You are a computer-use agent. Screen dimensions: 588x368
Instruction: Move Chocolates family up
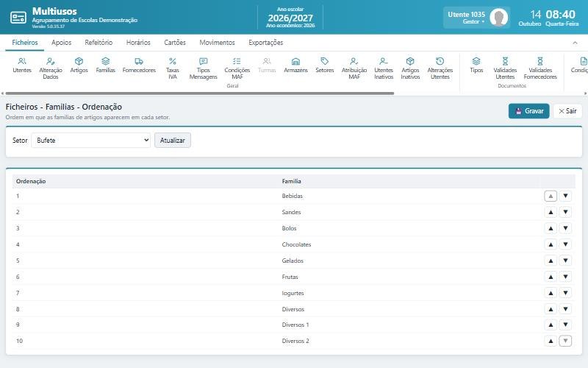(x=551, y=244)
